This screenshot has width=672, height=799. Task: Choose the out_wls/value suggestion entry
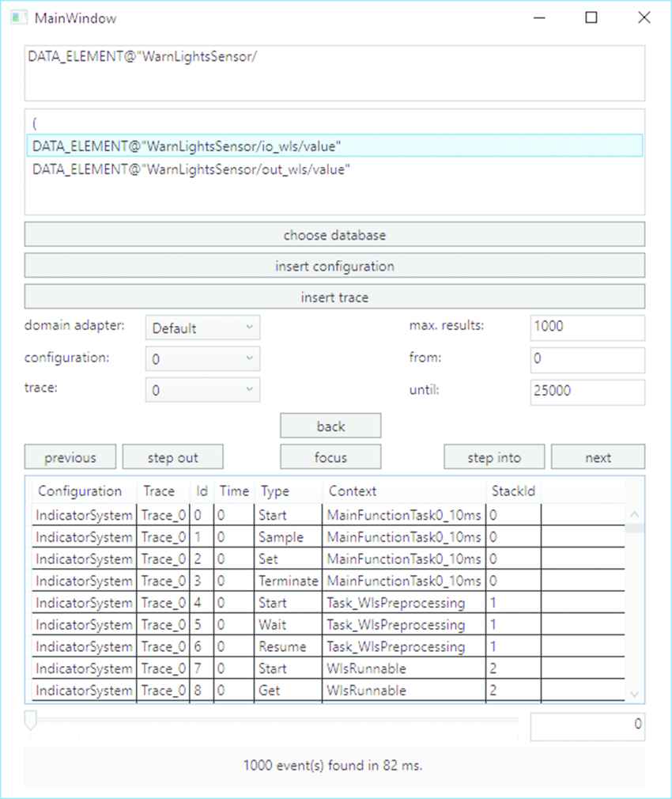point(191,169)
